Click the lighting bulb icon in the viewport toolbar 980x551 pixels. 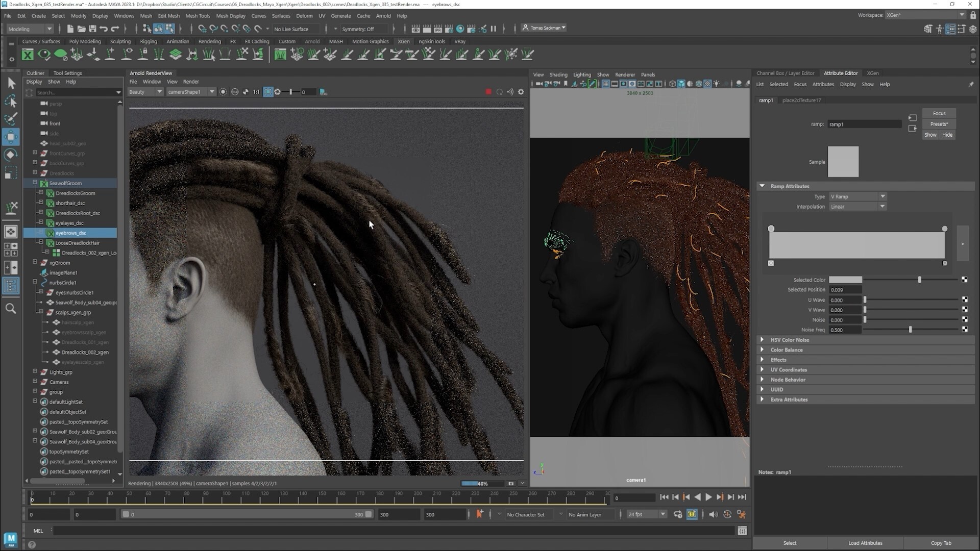[717, 84]
